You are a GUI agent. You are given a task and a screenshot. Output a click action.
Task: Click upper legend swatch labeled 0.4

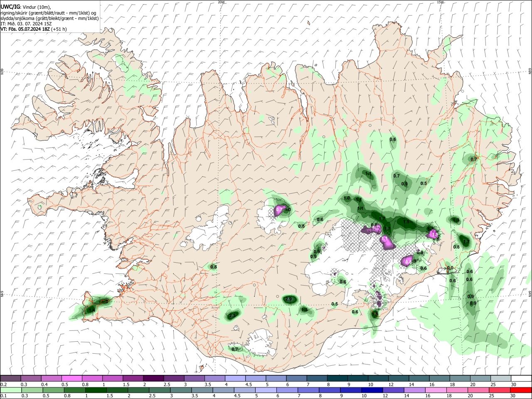(51, 379)
